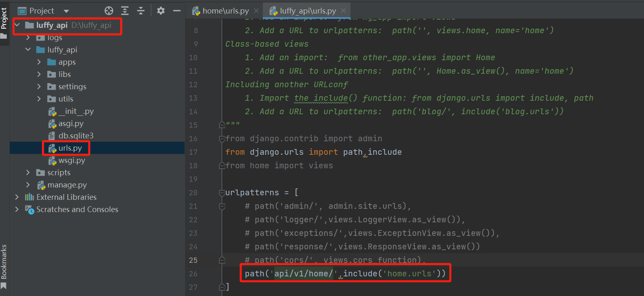Expand the settings folder
The width and height of the screenshot is (644, 296).
(39, 86)
